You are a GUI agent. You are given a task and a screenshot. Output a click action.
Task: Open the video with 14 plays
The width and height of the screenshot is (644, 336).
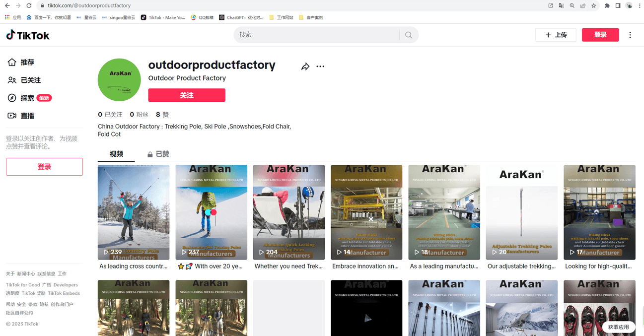point(366,212)
